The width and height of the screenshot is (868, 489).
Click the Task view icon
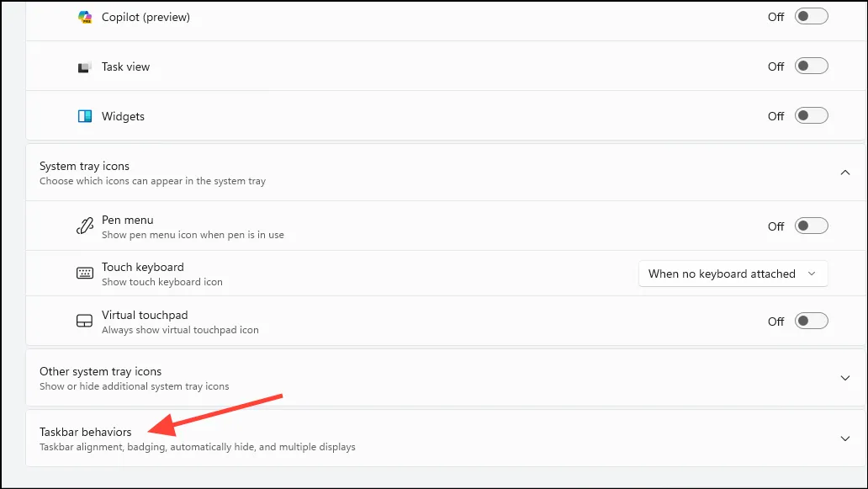(85, 67)
